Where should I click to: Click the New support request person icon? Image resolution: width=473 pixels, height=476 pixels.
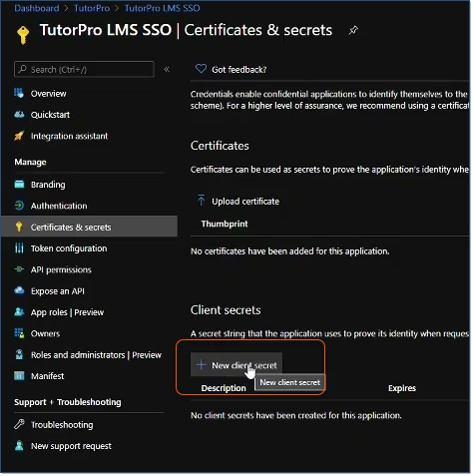point(19,446)
